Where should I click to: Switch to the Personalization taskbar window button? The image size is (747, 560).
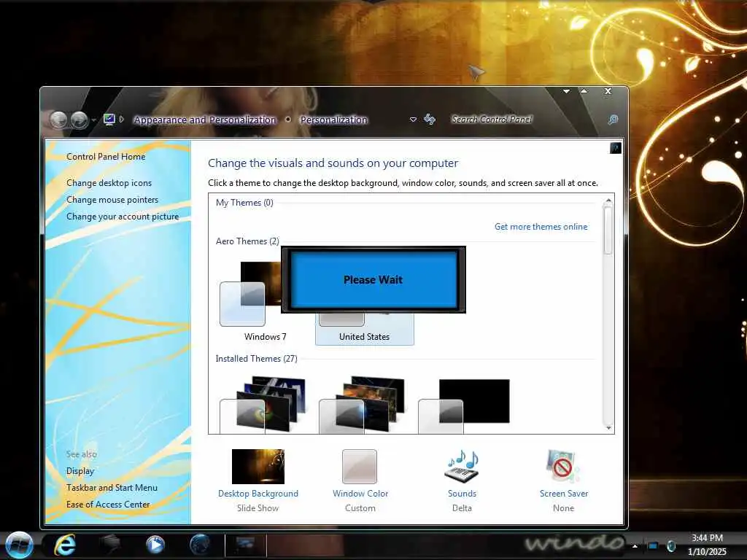coord(245,545)
